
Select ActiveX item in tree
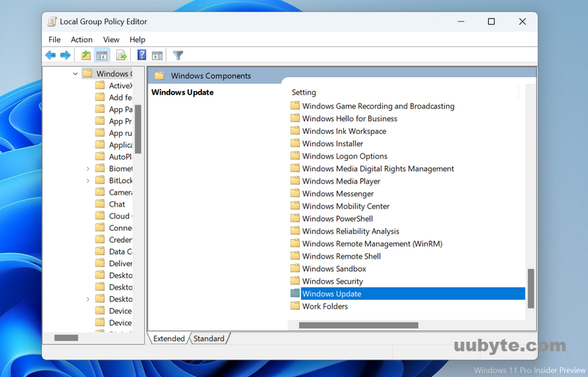point(121,85)
